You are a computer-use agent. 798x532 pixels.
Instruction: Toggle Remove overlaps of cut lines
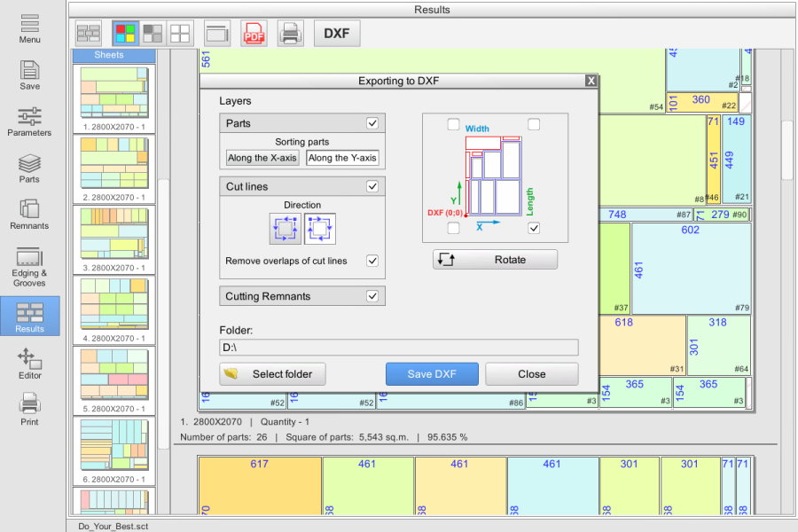372,261
